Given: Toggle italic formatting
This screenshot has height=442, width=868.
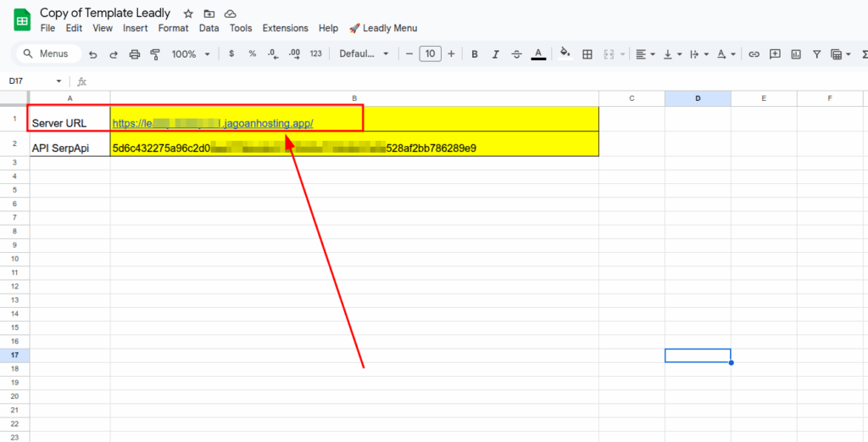Looking at the screenshot, I should tap(495, 54).
